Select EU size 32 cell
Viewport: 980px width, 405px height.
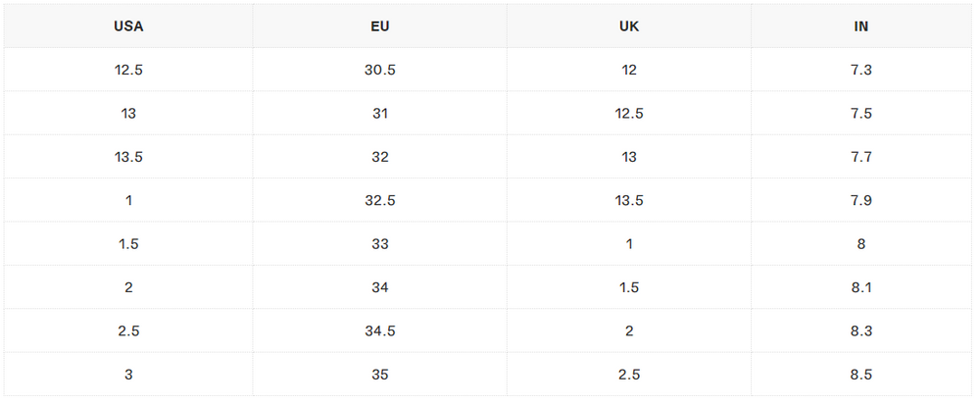[x=380, y=157]
